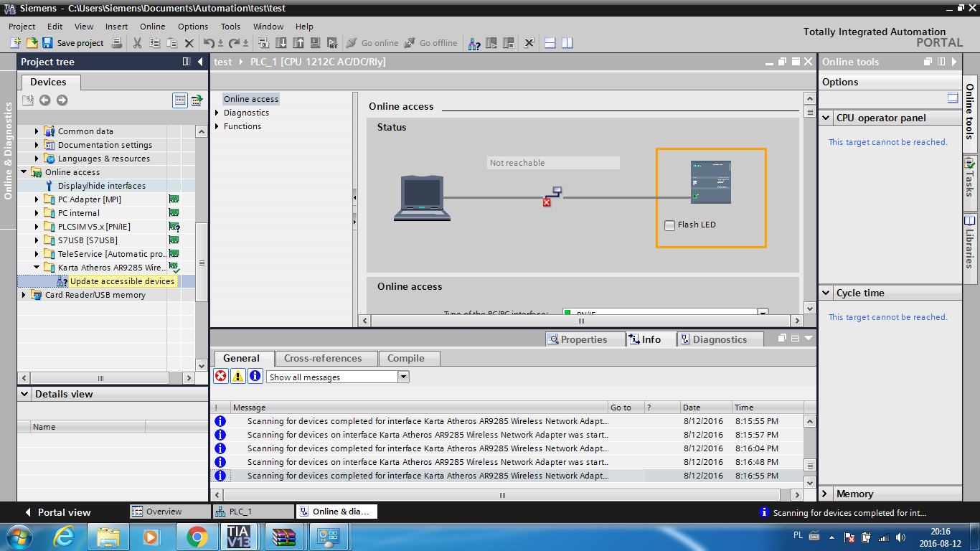The image size is (980, 551).
Task: Toggle the show overview icon in Project tree
Action: [x=180, y=100]
